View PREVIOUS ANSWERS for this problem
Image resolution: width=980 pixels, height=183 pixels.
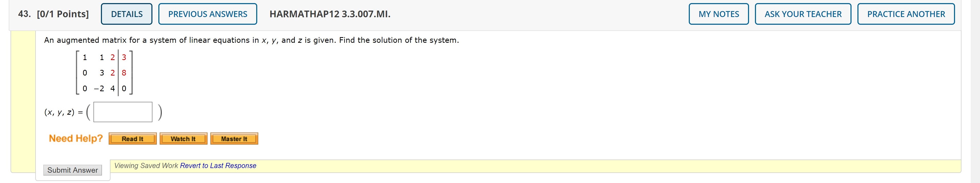pyautogui.click(x=207, y=14)
